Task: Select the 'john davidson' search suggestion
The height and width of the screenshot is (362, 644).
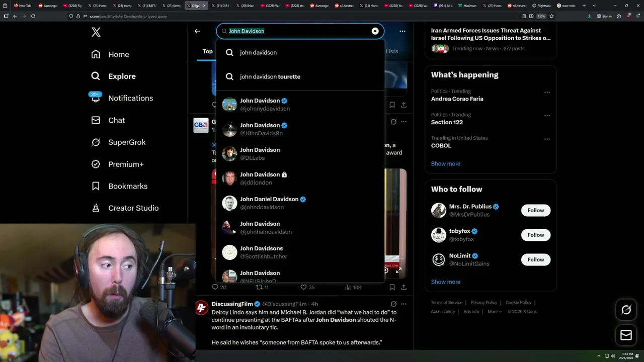Action: [x=300, y=52]
